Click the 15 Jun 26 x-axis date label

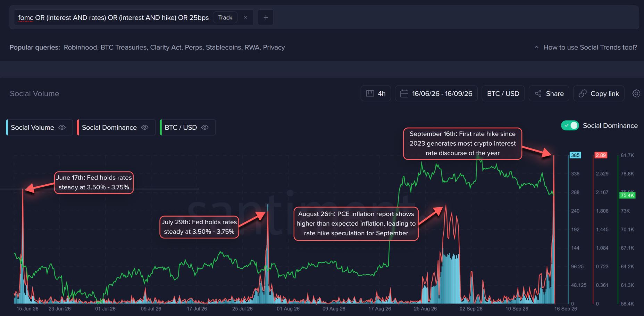coord(27,309)
